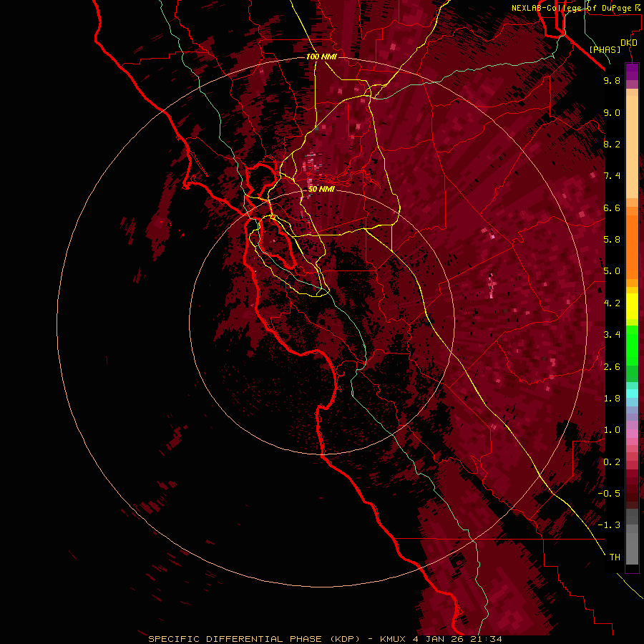The height and width of the screenshot is (644, 644).
Task: Pick the orange segment of the color bar
Action: pos(632,248)
